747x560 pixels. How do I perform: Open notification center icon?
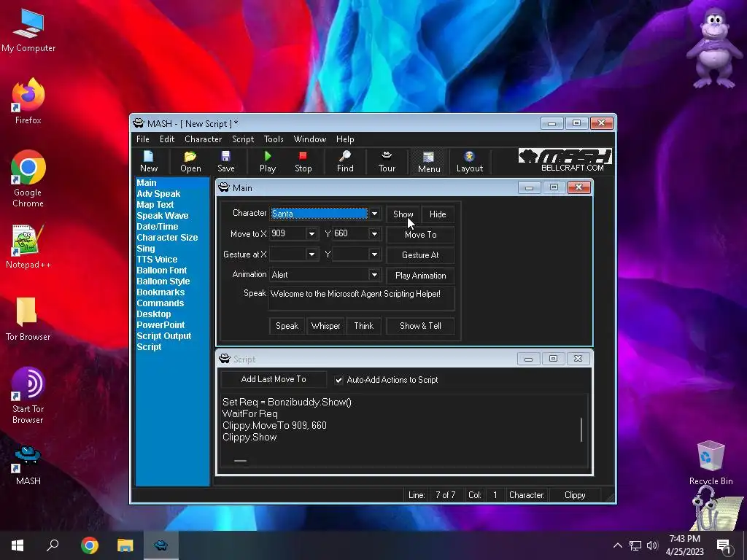pyautogui.click(x=724, y=545)
